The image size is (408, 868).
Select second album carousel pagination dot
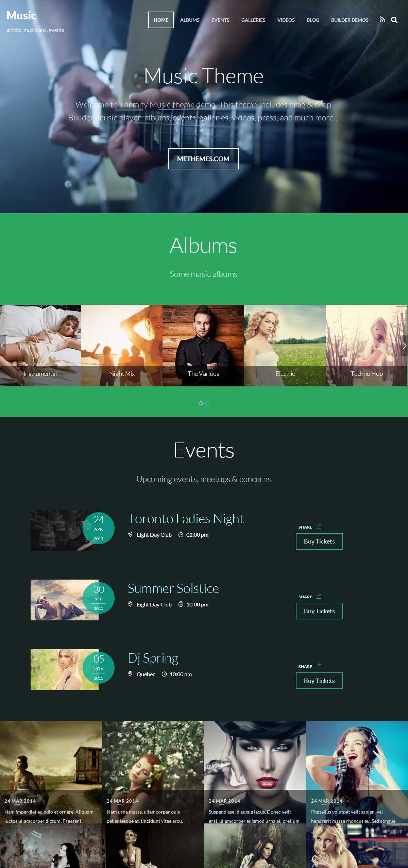tap(207, 403)
